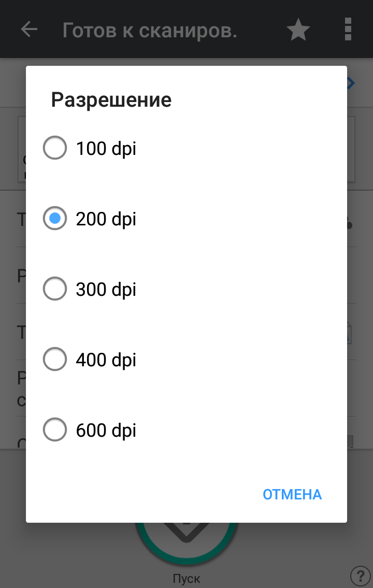Select the 100 dpi radio button
373x588 pixels.
coord(55,149)
